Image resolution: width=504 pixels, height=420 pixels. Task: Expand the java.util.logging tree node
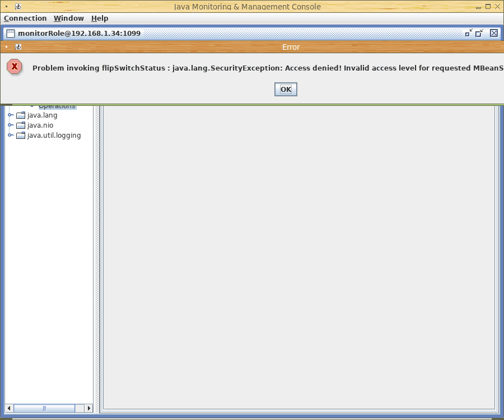pos(10,135)
